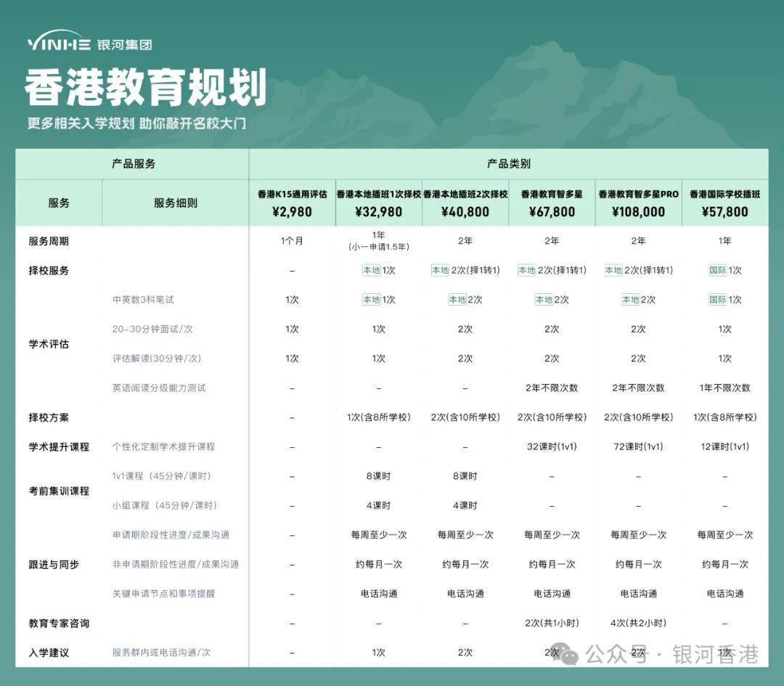Image resolution: width=784 pixels, height=686 pixels.
Task: Click the 产品服务 header cell
Action: (133, 163)
